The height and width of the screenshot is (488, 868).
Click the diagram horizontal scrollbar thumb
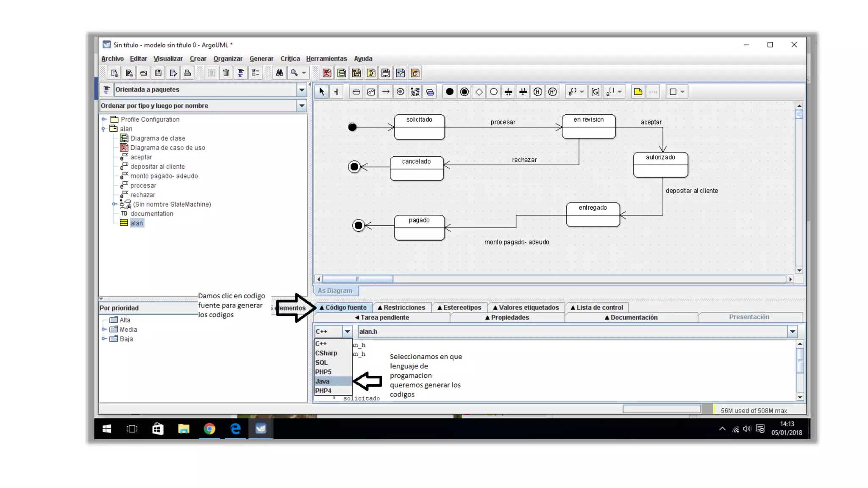[357, 279]
